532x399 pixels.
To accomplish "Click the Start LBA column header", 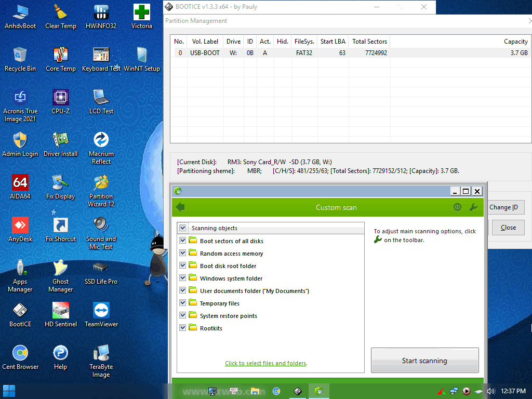I will [333, 42].
